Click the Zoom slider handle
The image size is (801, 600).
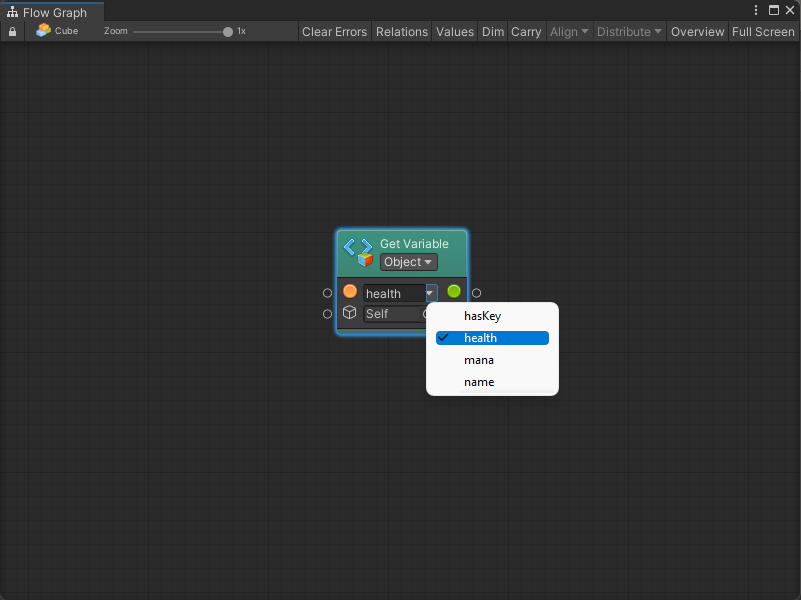(x=228, y=32)
